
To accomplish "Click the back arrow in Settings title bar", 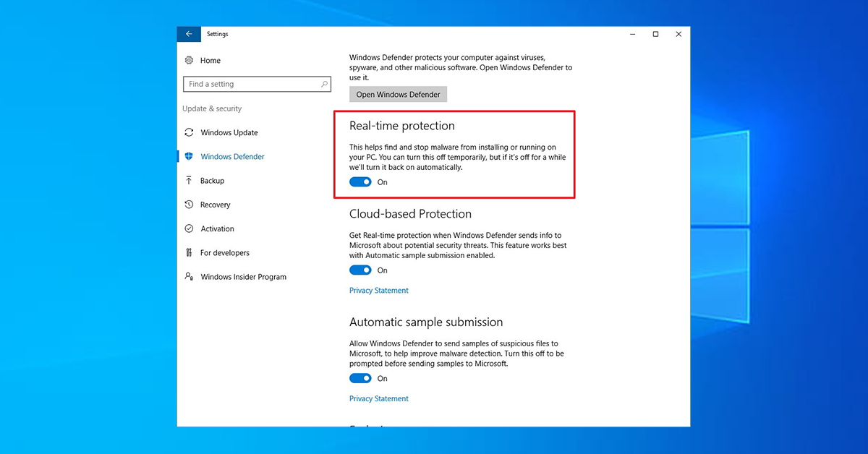I will [188, 34].
